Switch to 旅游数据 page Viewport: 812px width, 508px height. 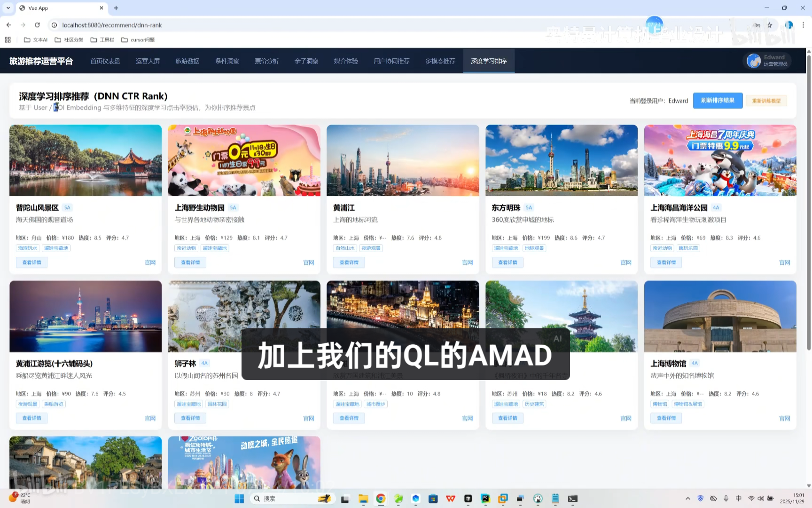[187, 61]
